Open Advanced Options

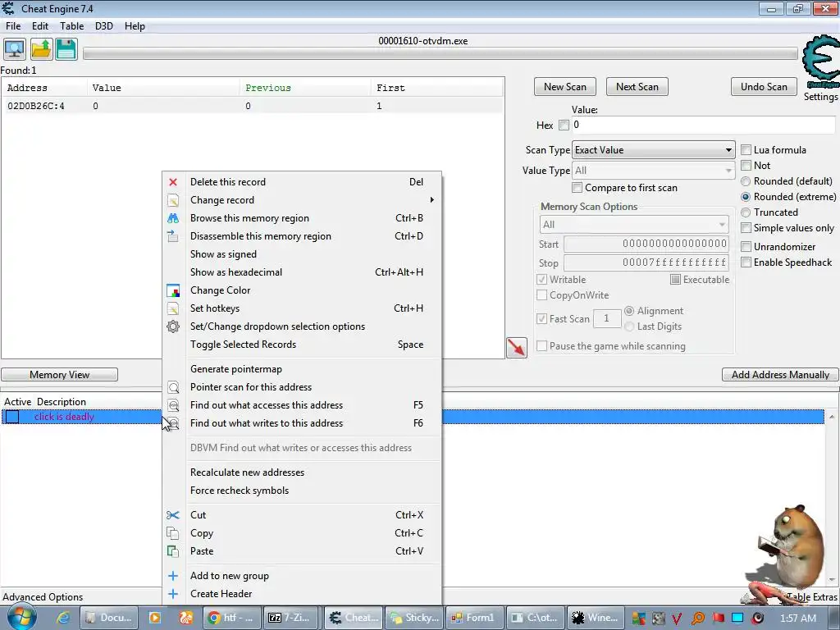coord(43,597)
